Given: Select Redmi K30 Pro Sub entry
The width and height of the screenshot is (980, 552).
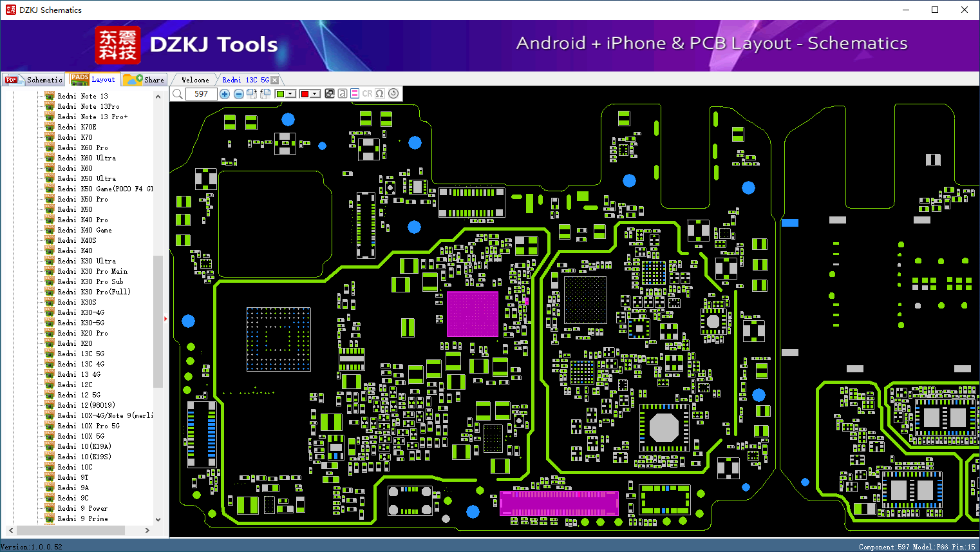Looking at the screenshot, I should [90, 281].
